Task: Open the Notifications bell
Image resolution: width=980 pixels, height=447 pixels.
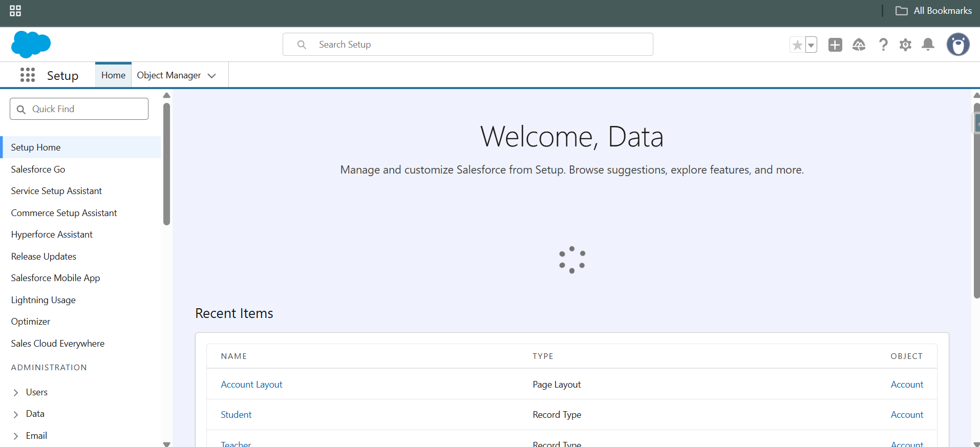Action: [x=928, y=45]
